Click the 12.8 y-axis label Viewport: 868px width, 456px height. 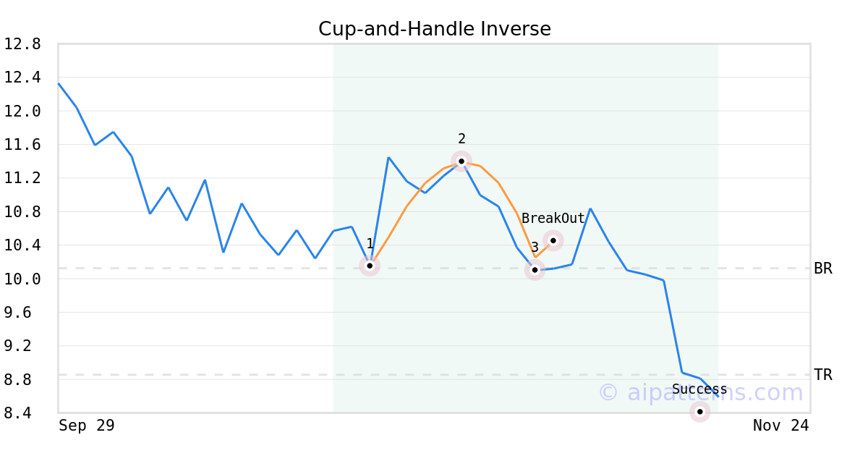pyautogui.click(x=22, y=44)
